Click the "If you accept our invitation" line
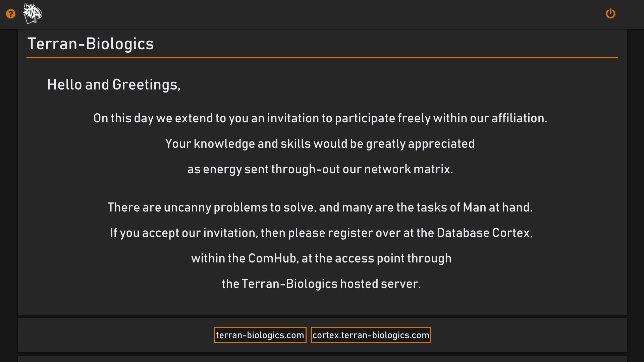Viewport: 644px width, 362px height. [321, 233]
